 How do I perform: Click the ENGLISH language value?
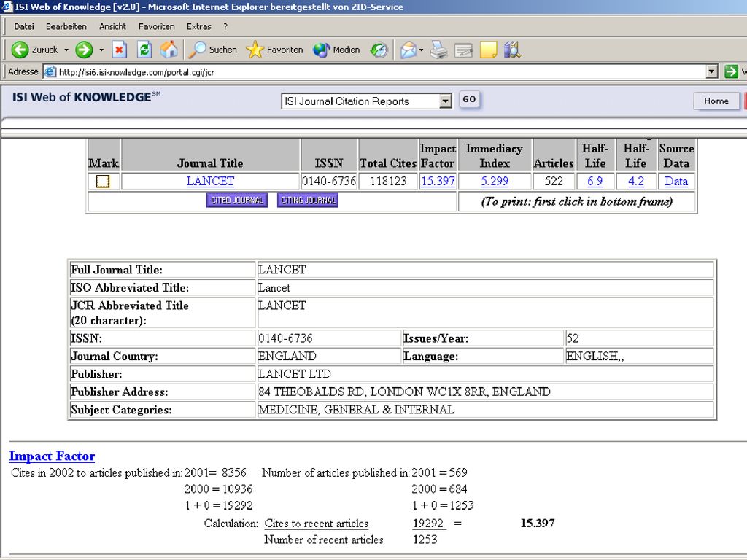[595, 356]
